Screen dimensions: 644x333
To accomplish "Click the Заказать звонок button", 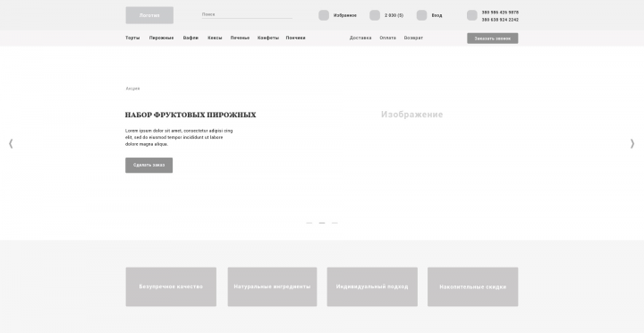I will (x=493, y=38).
